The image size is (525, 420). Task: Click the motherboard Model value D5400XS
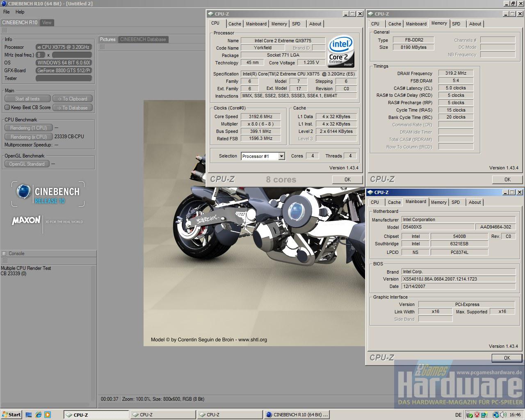click(x=438, y=227)
